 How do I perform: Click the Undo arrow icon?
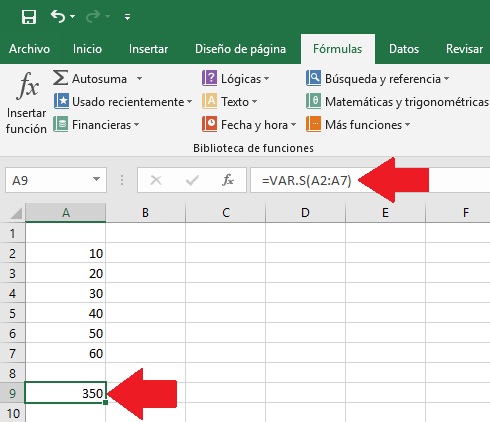(x=58, y=16)
